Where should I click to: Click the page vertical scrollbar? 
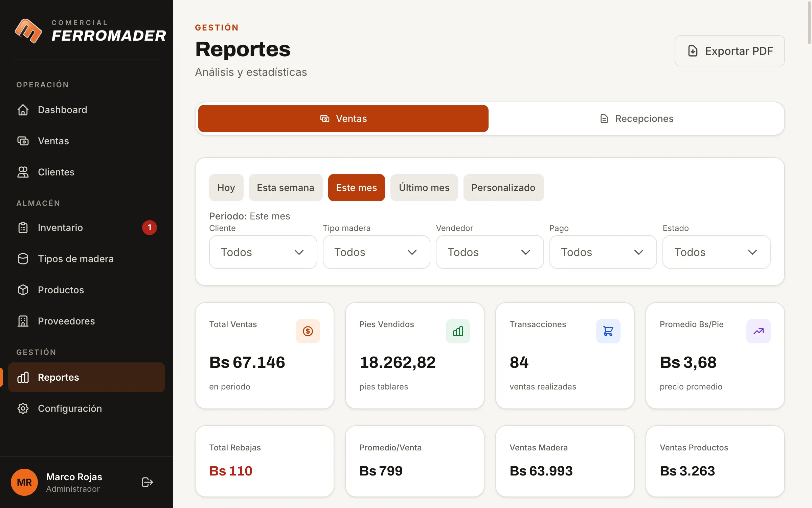pyautogui.click(x=809, y=22)
